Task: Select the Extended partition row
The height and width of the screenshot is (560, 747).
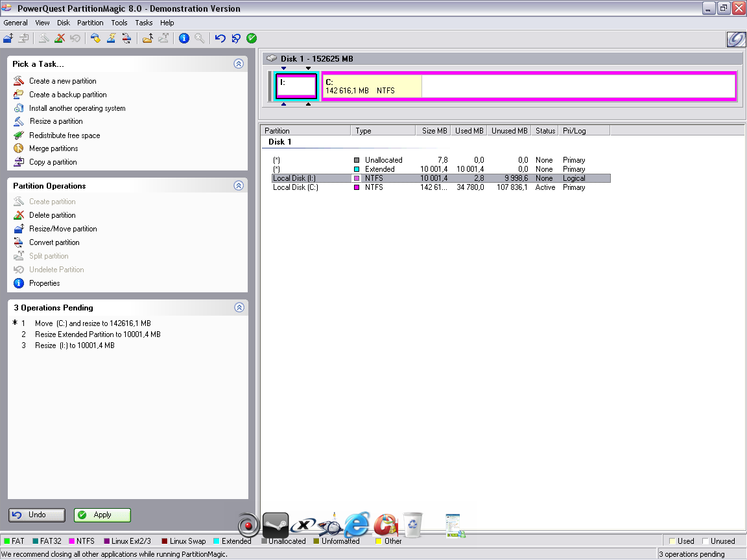Action: tap(441, 169)
